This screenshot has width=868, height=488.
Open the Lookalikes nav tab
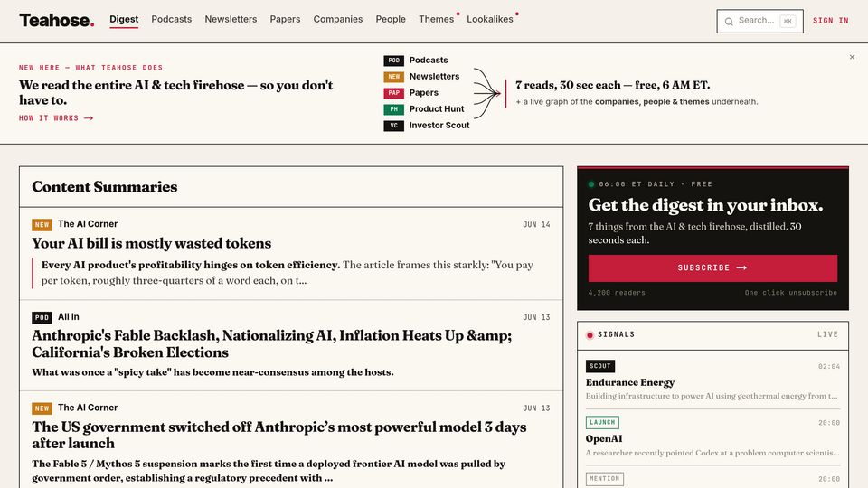click(490, 19)
